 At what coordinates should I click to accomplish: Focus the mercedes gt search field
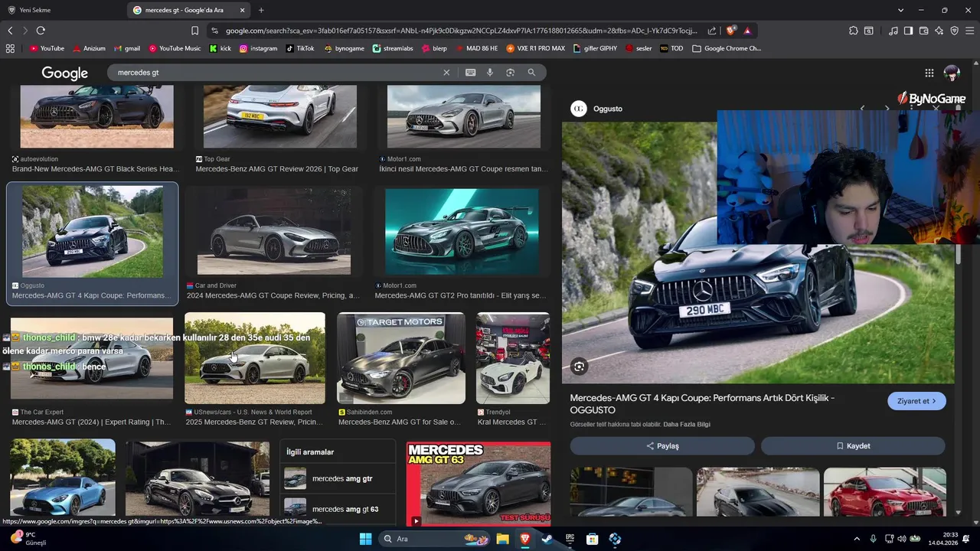276,73
